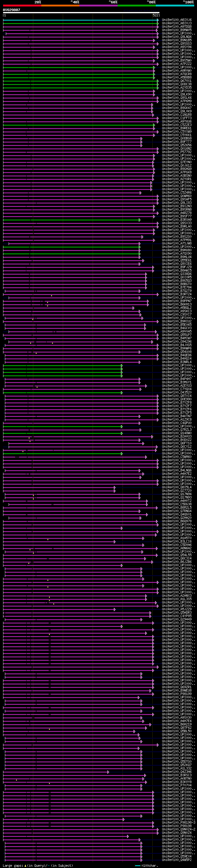Click hit label UniRef100_Q9LNQ4

click(x=177, y=37)
